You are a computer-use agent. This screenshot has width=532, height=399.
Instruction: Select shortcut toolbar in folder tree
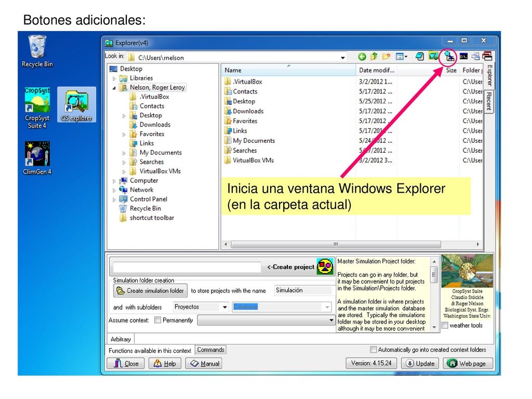coord(147,218)
